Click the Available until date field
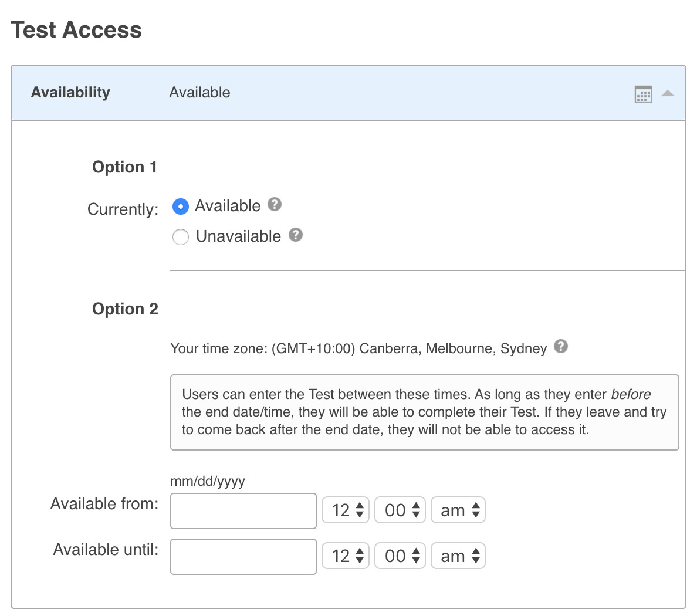This screenshot has height=616, width=697. click(x=243, y=556)
